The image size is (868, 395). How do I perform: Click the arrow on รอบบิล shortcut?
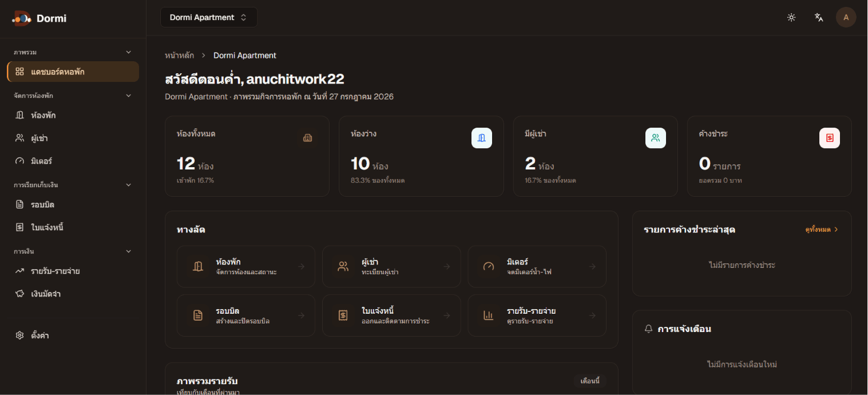(301, 315)
